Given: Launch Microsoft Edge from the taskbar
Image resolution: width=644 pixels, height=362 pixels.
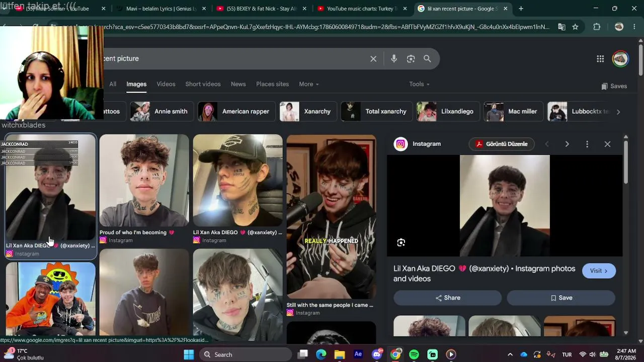Looking at the screenshot, I should point(321,354).
